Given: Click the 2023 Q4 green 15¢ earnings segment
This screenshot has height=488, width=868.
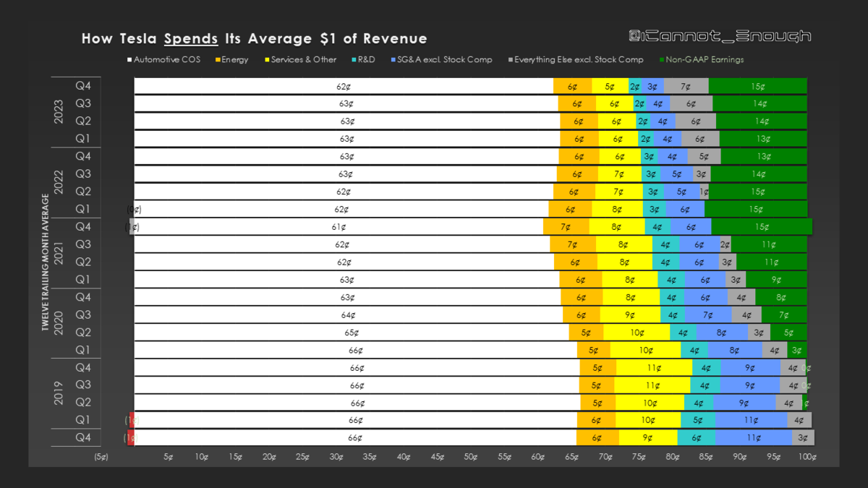Looking at the screenshot, I should coord(757,86).
